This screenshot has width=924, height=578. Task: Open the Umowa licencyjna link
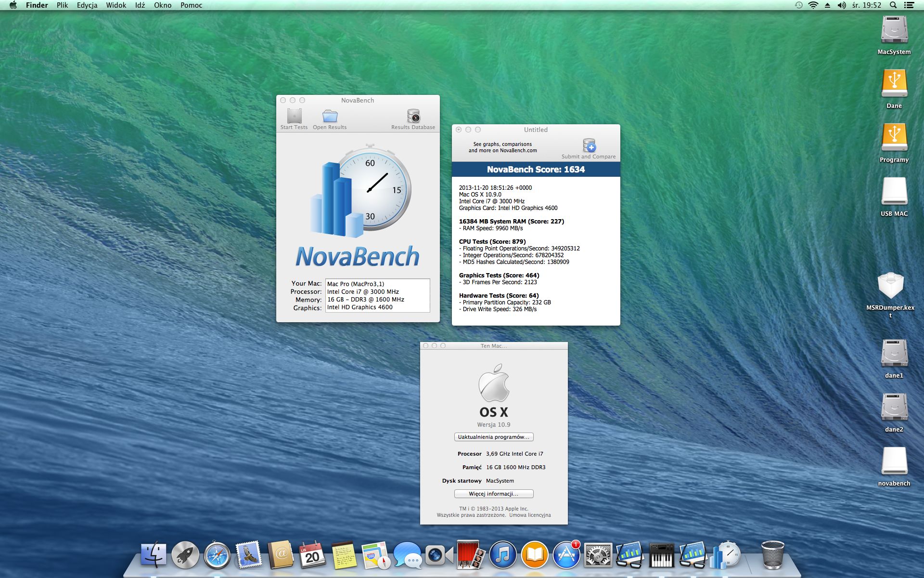click(530, 515)
